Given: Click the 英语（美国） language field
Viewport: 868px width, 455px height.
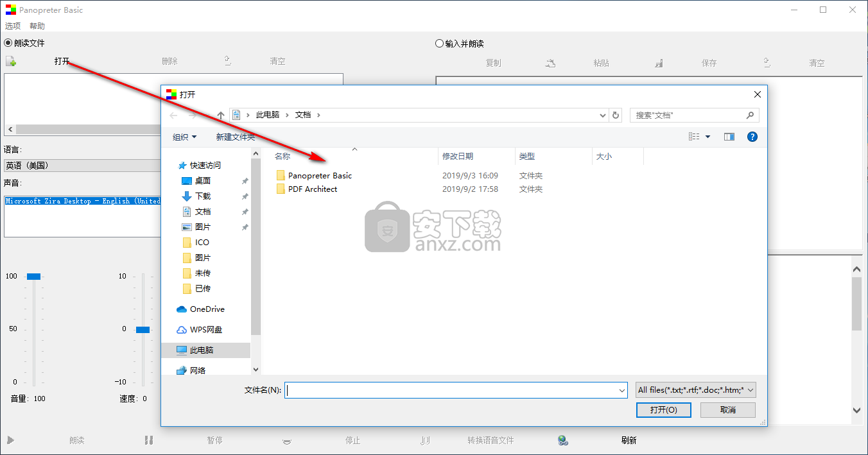Looking at the screenshot, I should point(82,165).
